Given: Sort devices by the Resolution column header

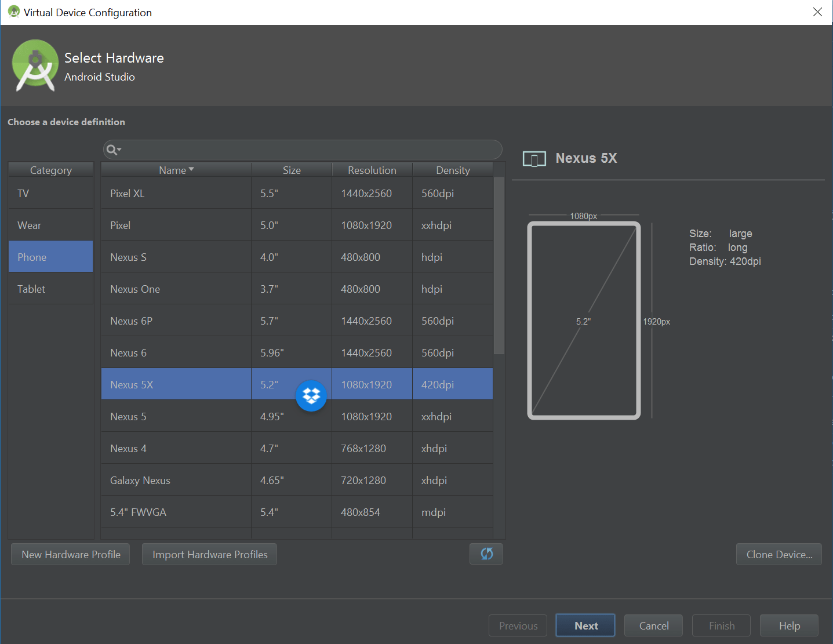Looking at the screenshot, I should [x=372, y=169].
